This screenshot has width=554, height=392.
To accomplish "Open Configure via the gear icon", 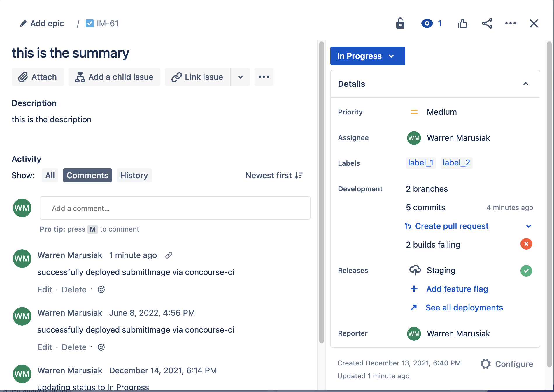I will (x=485, y=364).
